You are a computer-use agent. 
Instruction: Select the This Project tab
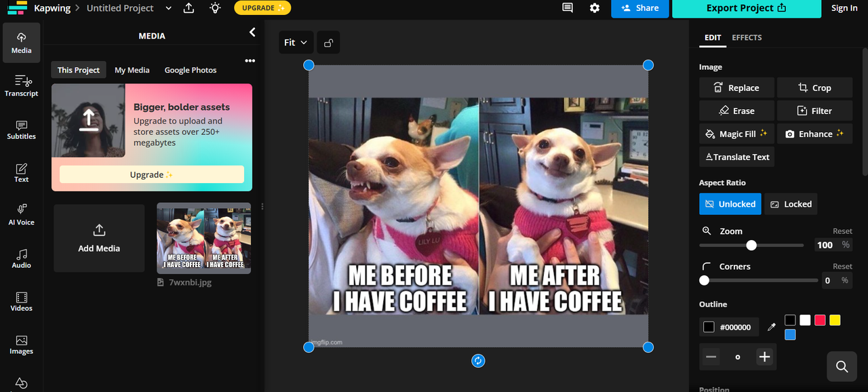pos(79,70)
